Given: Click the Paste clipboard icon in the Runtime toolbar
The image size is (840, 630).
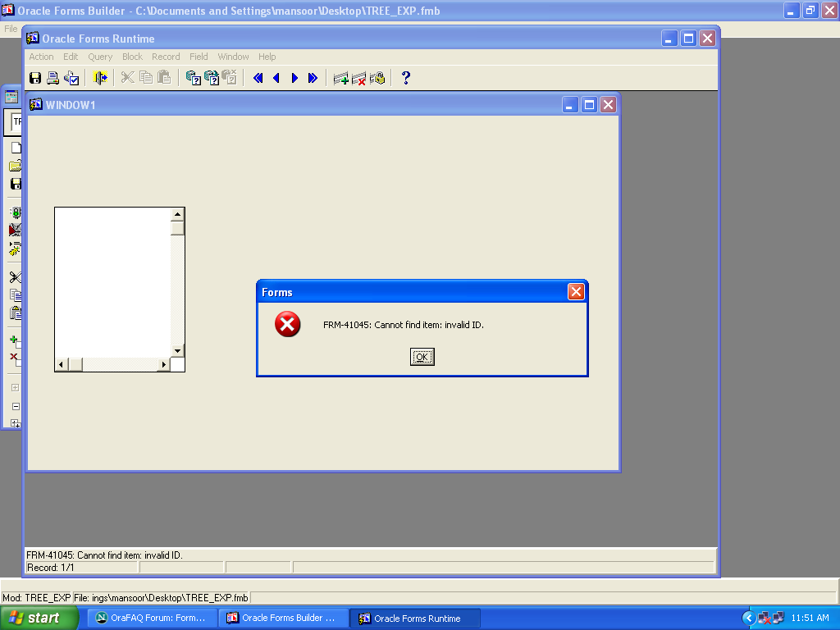Looking at the screenshot, I should click(x=164, y=78).
